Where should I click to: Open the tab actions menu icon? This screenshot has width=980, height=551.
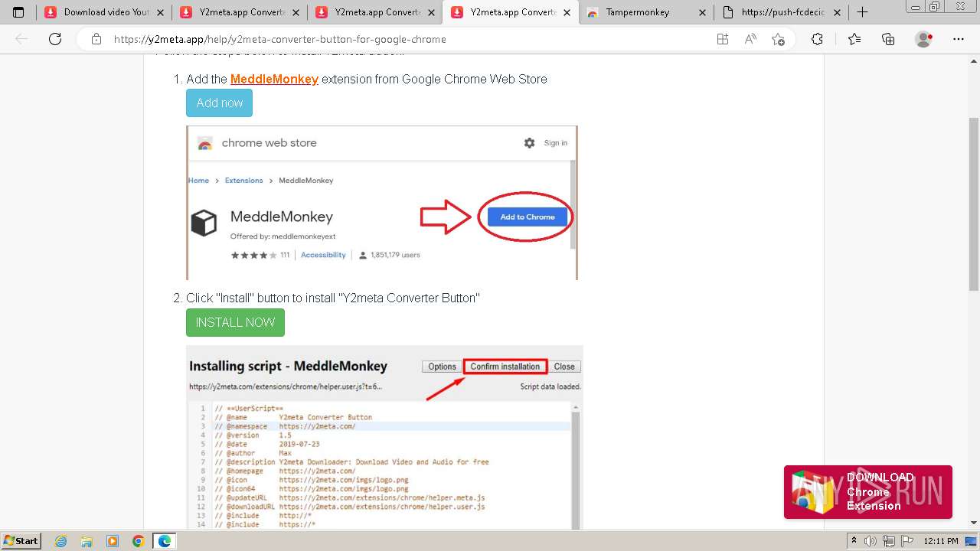coord(18,12)
